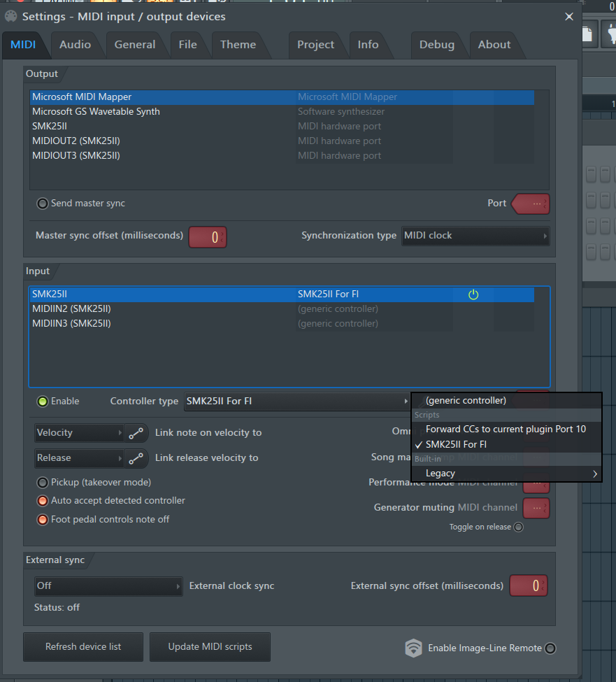Switch to the Audio tab
Image resolution: width=616 pixels, height=682 pixels.
tap(76, 44)
